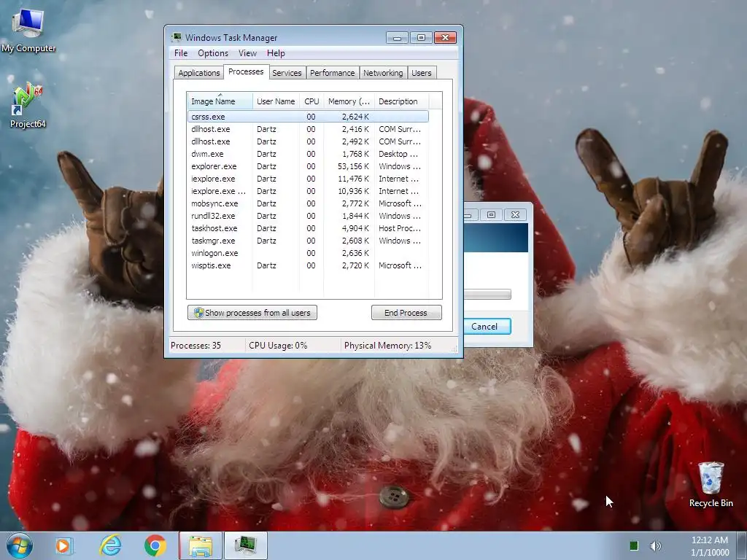Viewport: 747px width, 560px height.
Task: Open the Windows Start orb
Action: click(x=20, y=545)
